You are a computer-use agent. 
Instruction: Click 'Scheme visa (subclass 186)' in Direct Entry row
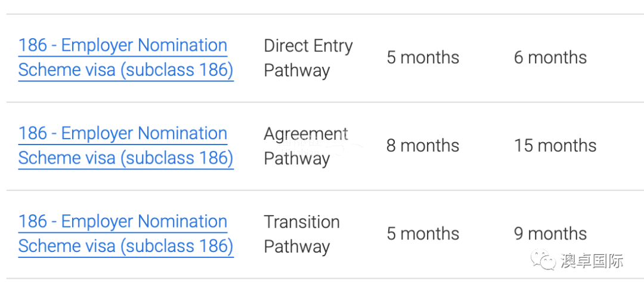(126, 69)
